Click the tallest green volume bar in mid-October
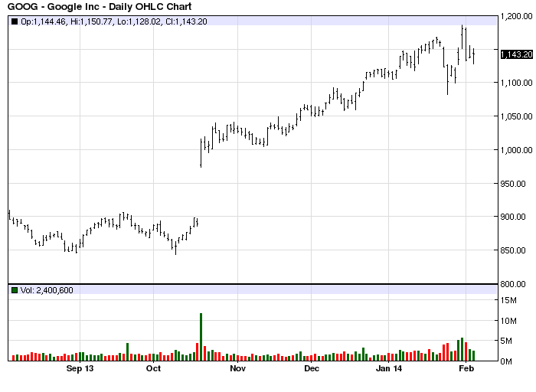Image resolution: width=536 pixels, height=392 pixels. click(201, 337)
